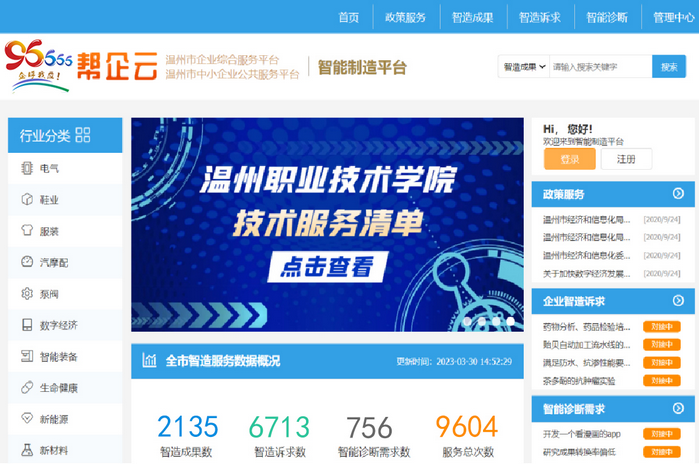Click the 96555 帮企云 logo

[x=81, y=66]
